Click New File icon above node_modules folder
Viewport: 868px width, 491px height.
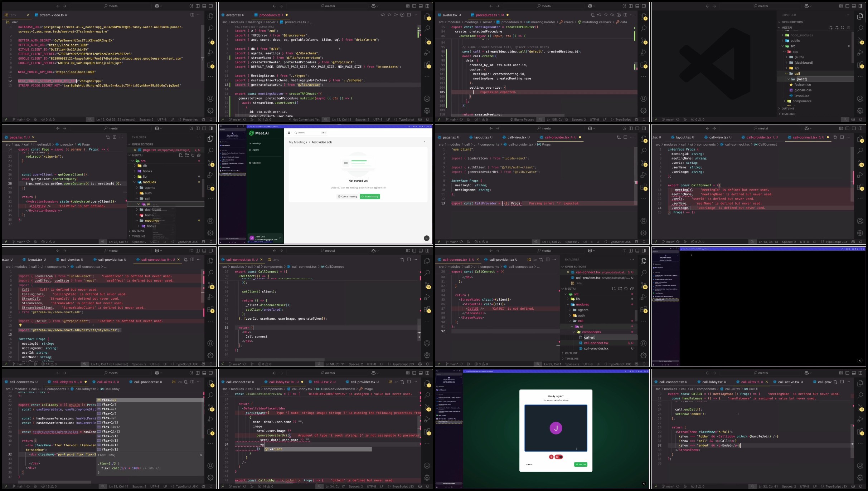click(830, 28)
